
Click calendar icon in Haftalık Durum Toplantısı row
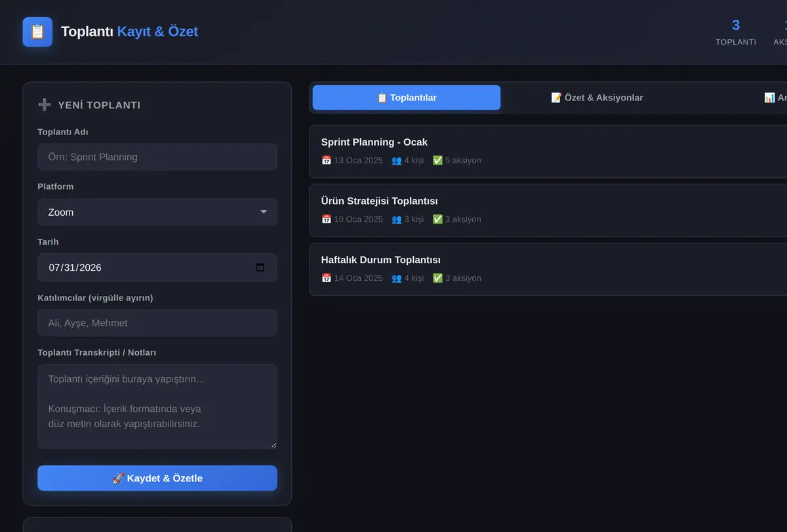[327, 278]
